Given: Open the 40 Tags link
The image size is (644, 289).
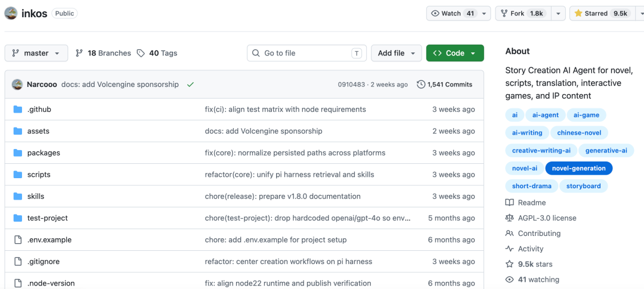Looking at the screenshot, I should (x=157, y=54).
